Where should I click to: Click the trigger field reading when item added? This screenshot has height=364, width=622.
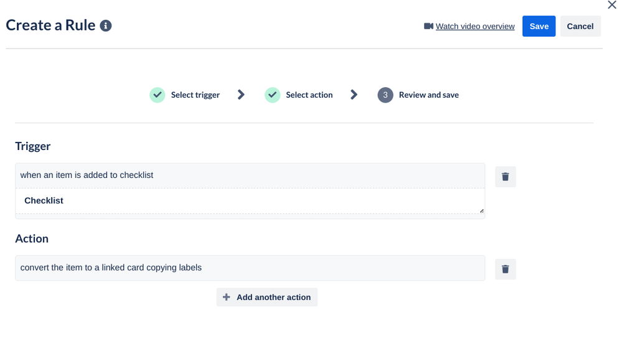click(x=249, y=175)
